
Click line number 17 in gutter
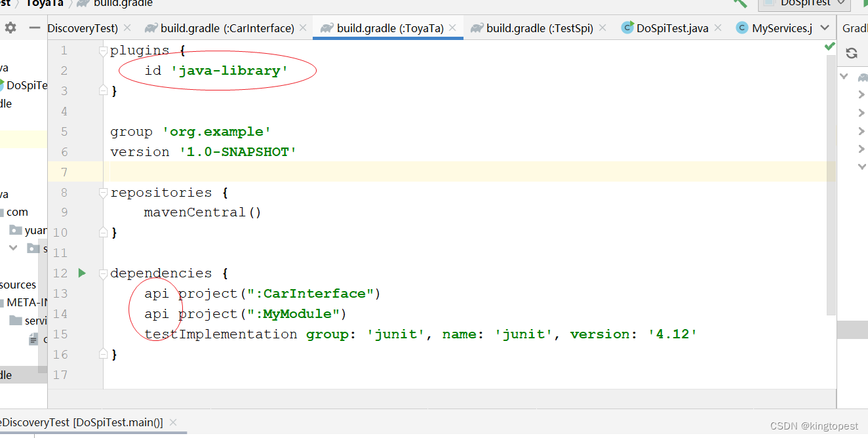point(60,375)
